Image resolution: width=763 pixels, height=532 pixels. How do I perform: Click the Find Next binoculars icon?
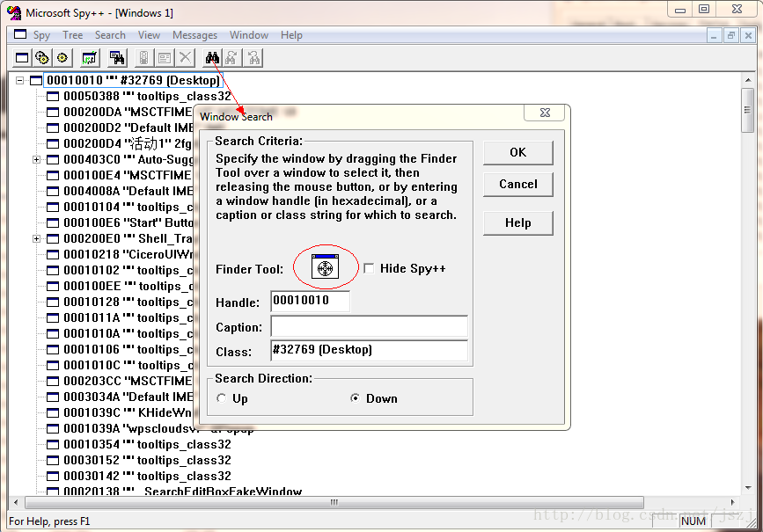(232, 58)
